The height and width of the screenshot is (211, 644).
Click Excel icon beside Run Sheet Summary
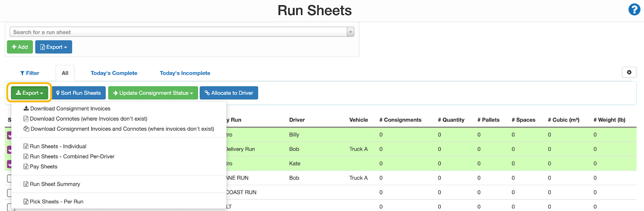point(26,184)
